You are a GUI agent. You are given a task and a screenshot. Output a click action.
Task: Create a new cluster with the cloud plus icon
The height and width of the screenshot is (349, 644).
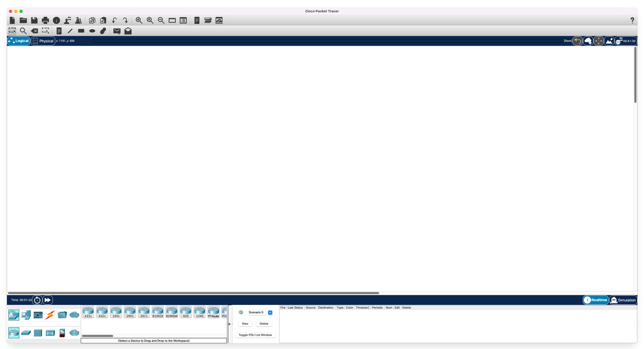588,41
